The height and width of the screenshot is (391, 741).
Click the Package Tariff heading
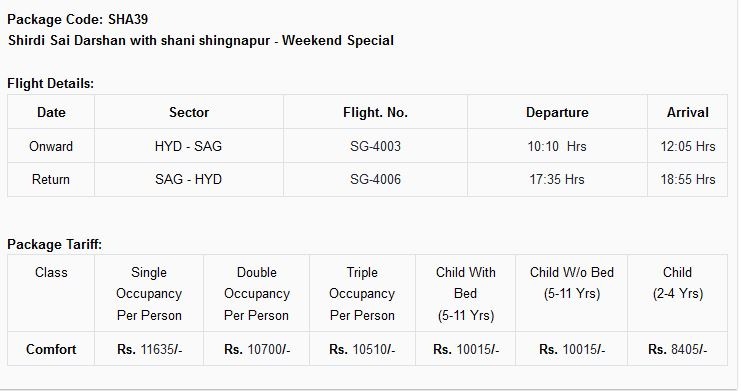click(x=54, y=244)
